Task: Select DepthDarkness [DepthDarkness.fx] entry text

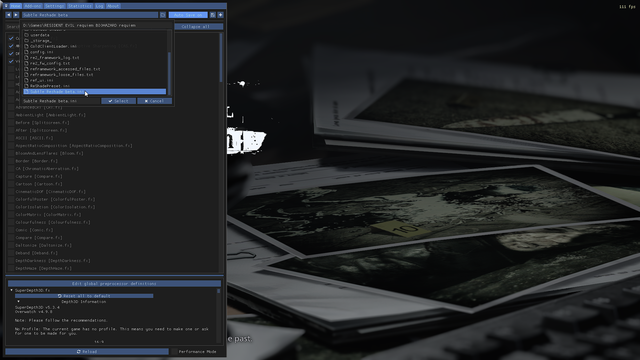Action: point(53,261)
